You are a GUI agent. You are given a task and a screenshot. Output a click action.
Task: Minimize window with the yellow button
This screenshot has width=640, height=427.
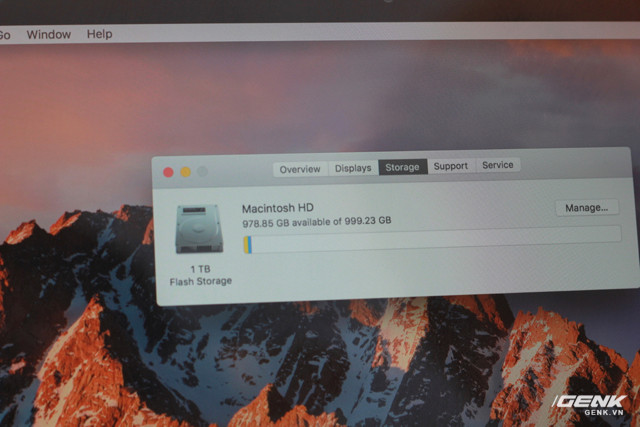pos(185,172)
